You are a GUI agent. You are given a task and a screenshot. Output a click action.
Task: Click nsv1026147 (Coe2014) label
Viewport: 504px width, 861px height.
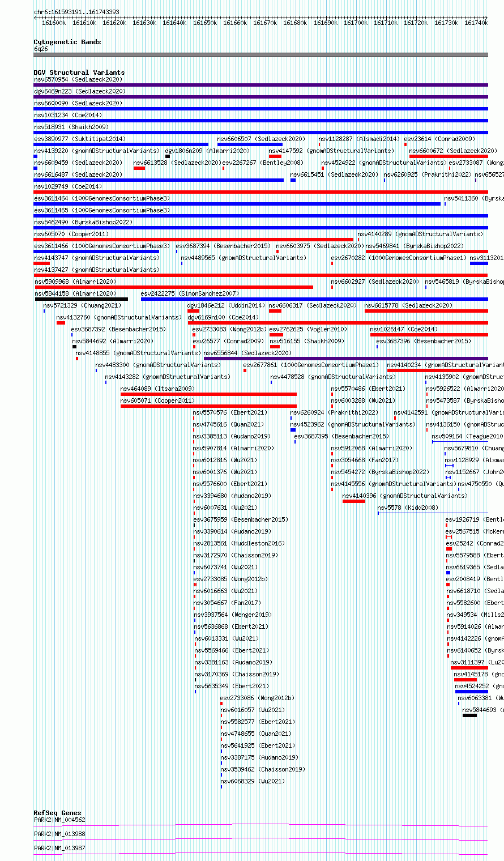404,329
